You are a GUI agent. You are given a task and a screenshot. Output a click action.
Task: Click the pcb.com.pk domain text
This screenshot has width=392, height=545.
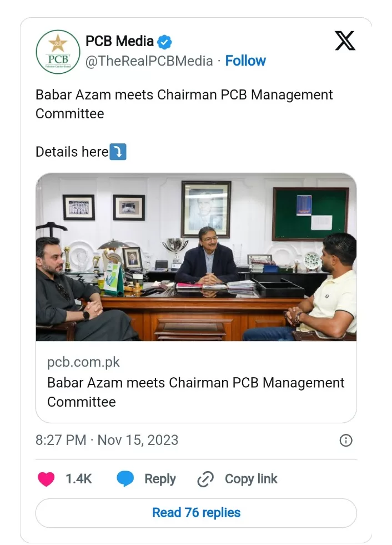point(83,363)
